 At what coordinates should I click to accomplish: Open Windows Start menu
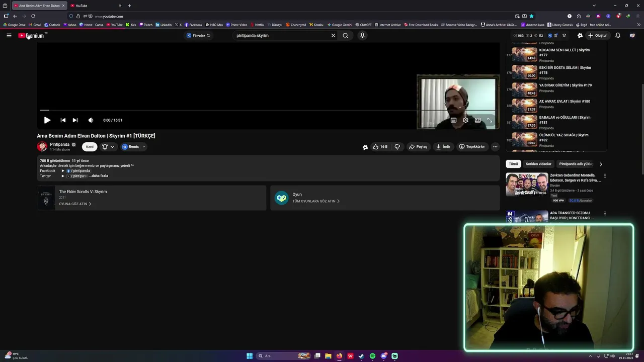tap(250, 356)
